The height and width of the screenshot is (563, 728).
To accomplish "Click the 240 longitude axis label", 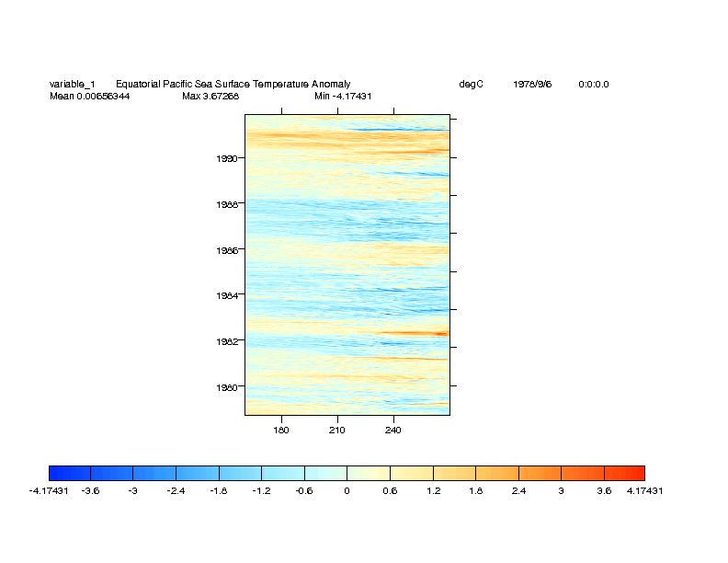I will pos(393,430).
